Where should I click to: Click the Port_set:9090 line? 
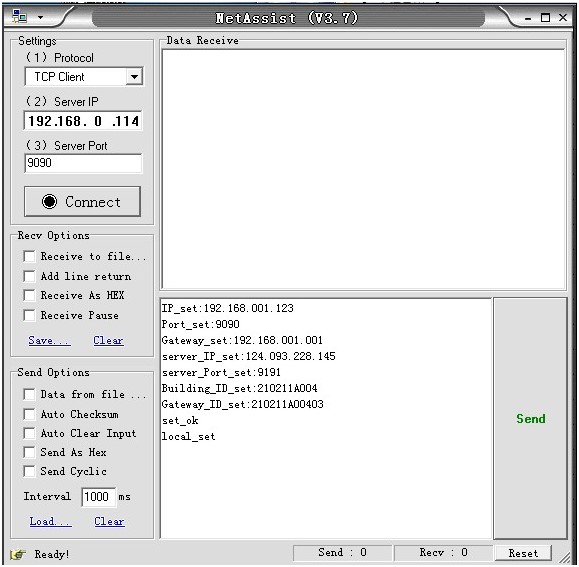click(201, 324)
